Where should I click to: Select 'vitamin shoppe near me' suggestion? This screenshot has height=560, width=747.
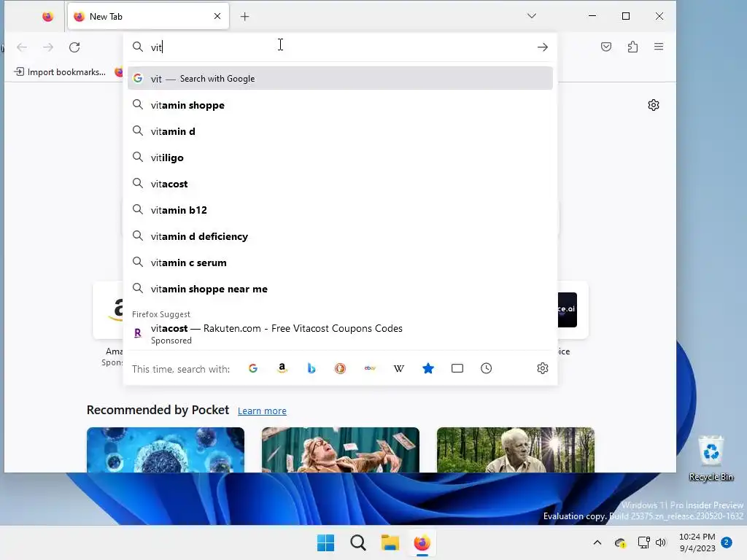coord(340,289)
